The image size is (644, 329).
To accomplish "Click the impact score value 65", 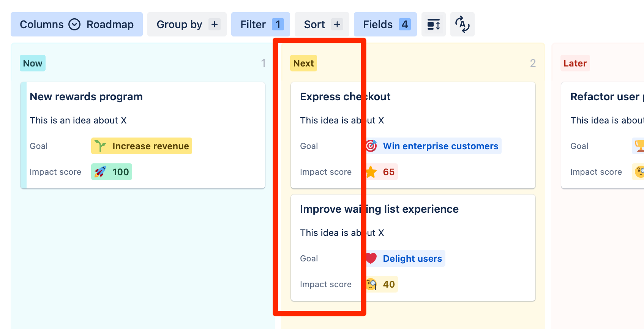I will pos(389,172).
